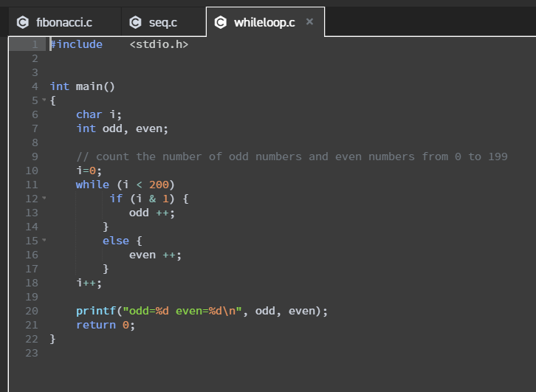The height and width of the screenshot is (392, 536).
Task: Collapse the main function fold at line 5
Action: [x=44, y=100]
